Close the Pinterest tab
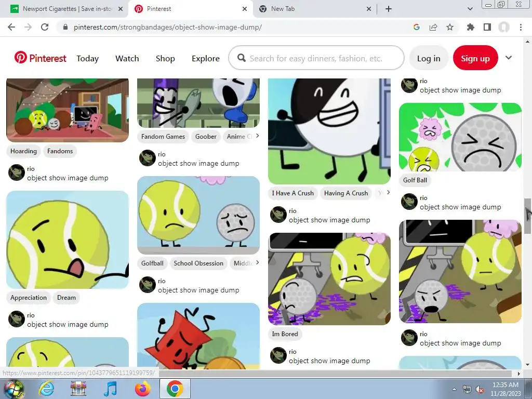The height and width of the screenshot is (399, 532). pos(245,9)
